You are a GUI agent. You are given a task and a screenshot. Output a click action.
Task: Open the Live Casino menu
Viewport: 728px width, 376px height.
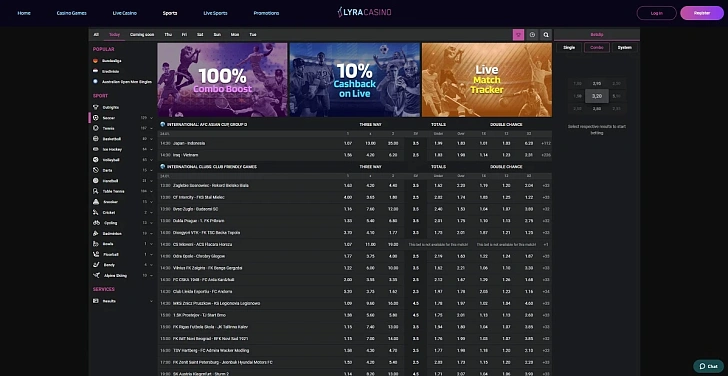pos(124,13)
